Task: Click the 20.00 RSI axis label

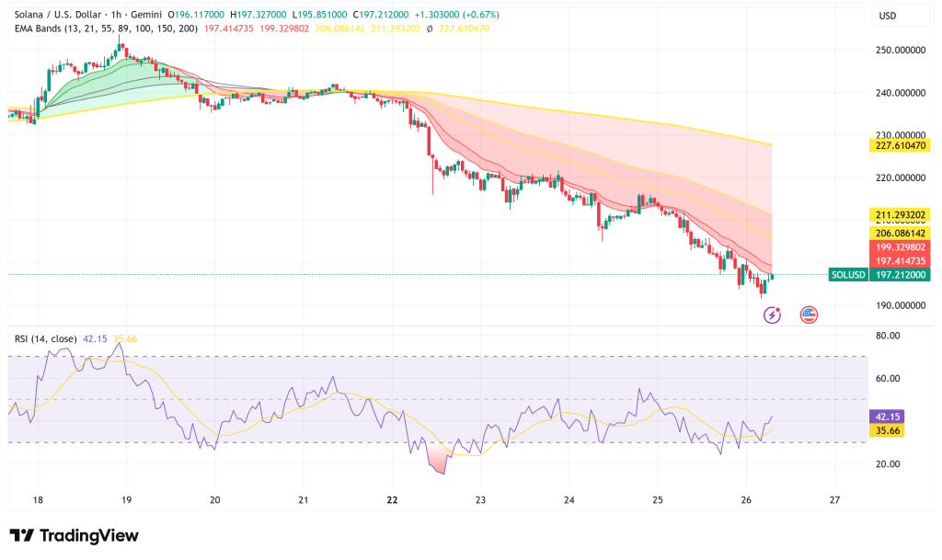Action: 888,464
